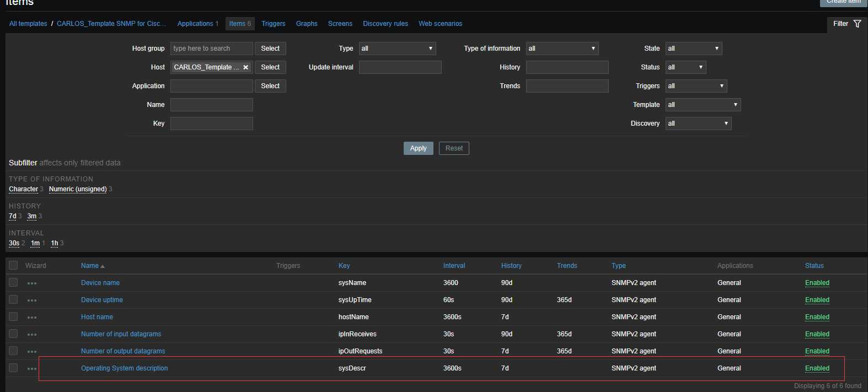Click the Name filter input
The image size is (868, 392).
(x=212, y=105)
